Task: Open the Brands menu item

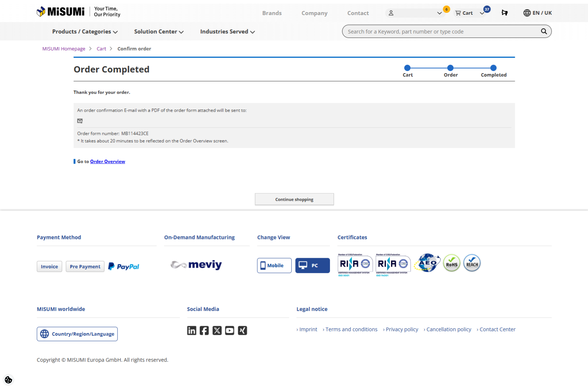Action: pos(272,13)
